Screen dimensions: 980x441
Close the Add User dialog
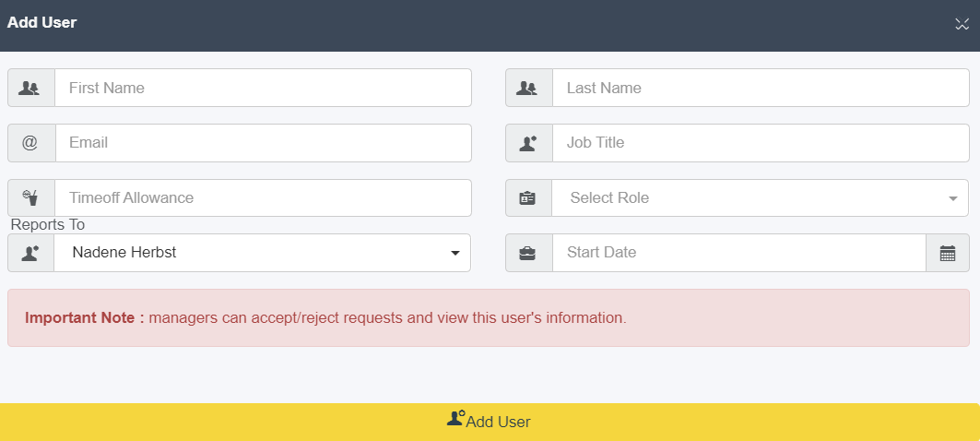click(962, 24)
